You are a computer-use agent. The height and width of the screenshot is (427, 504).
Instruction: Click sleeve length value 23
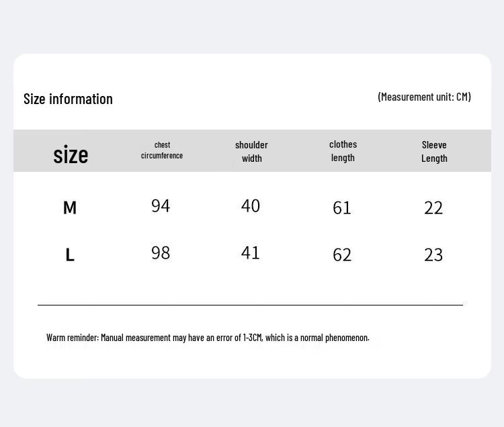433,255
